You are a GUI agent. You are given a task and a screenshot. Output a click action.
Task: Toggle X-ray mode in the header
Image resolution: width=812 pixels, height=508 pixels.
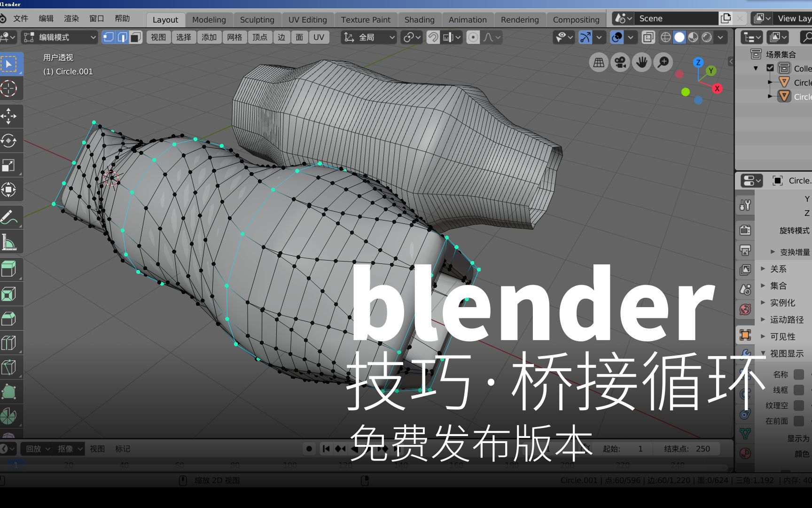point(648,37)
